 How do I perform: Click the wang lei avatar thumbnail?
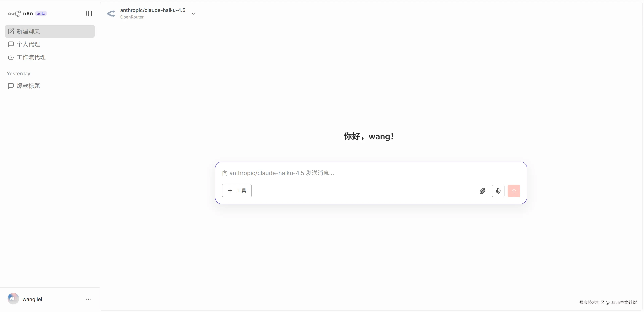click(13, 299)
